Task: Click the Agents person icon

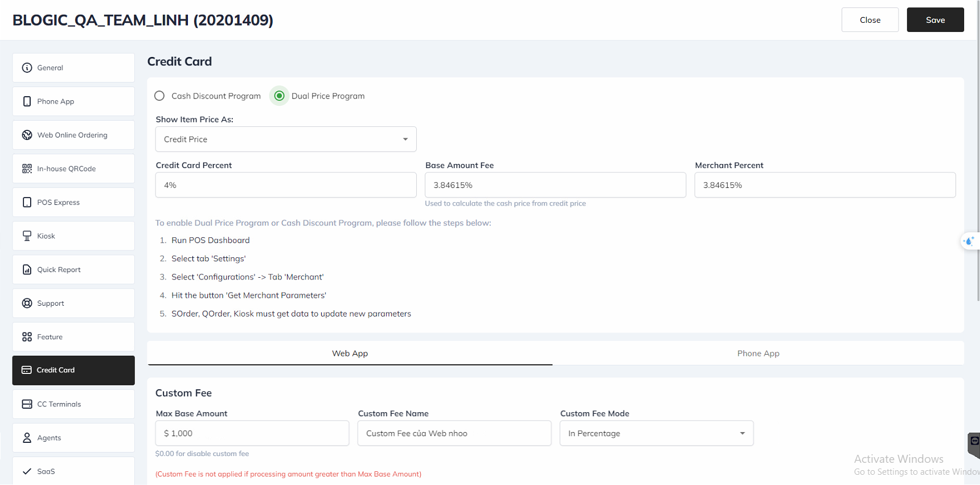Action: click(27, 438)
